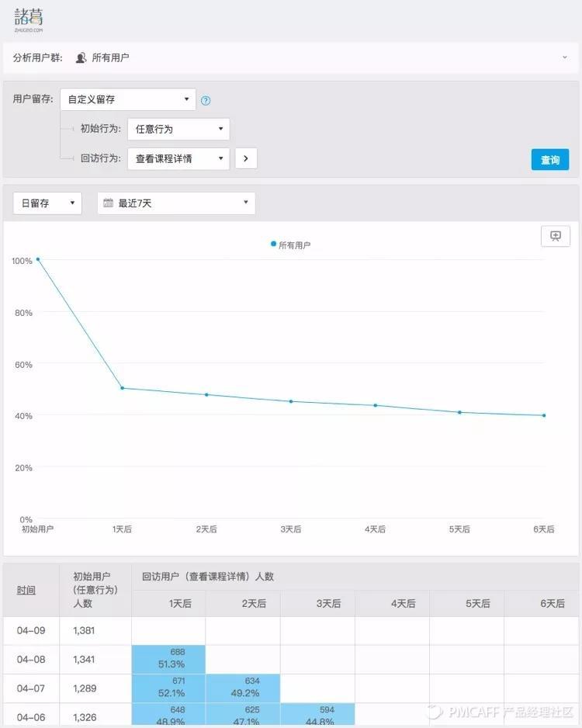Open the 最近7天 date range dropdown

(176, 203)
